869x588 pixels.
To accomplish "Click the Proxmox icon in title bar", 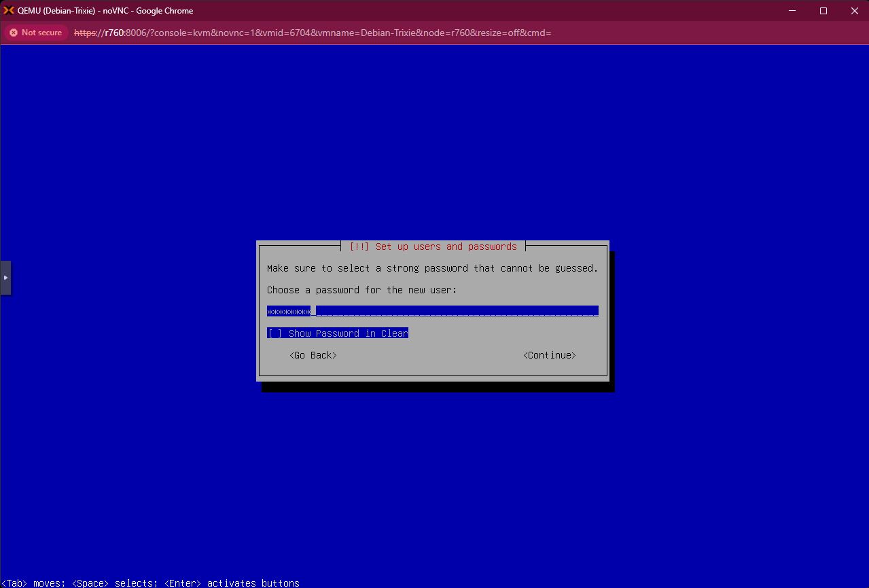I will point(9,10).
